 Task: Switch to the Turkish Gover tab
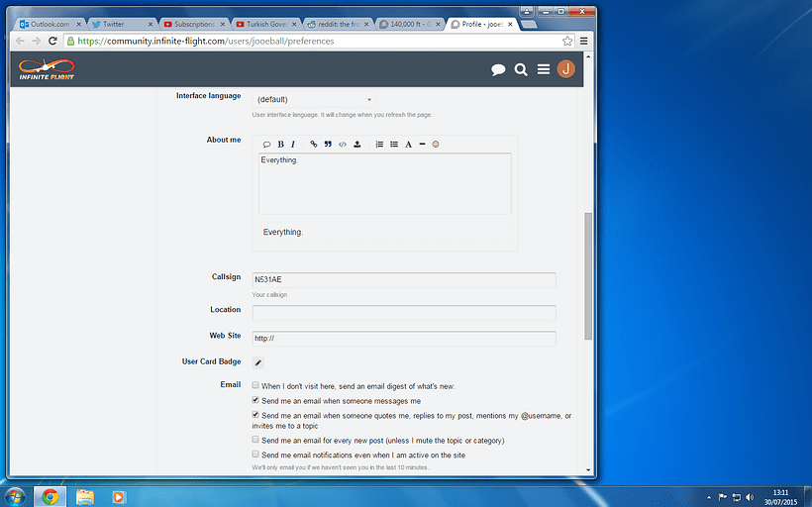(265, 24)
